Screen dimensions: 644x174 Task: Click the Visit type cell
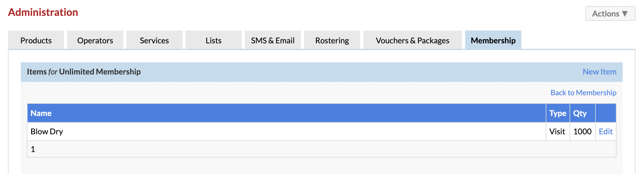point(557,132)
